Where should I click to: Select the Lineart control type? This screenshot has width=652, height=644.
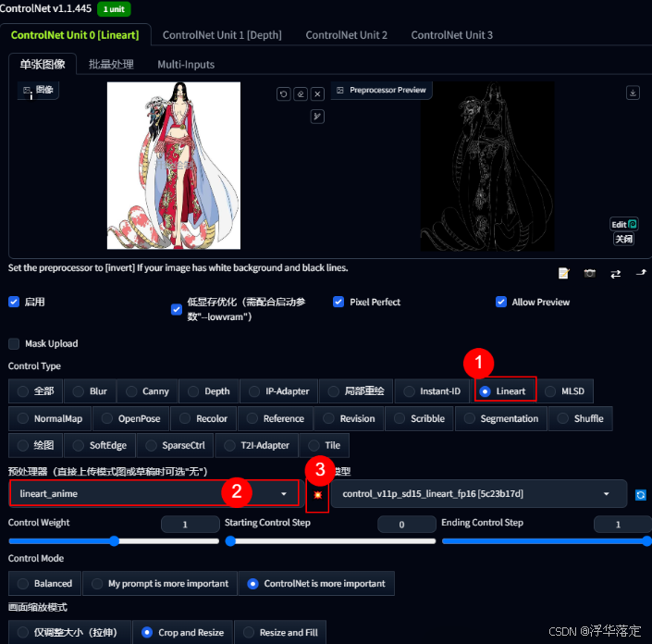[x=505, y=391]
